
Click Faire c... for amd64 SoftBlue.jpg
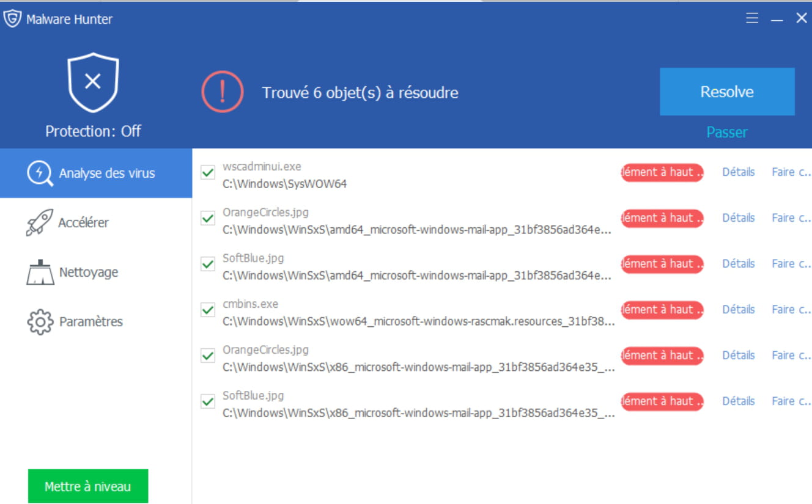click(791, 264)
